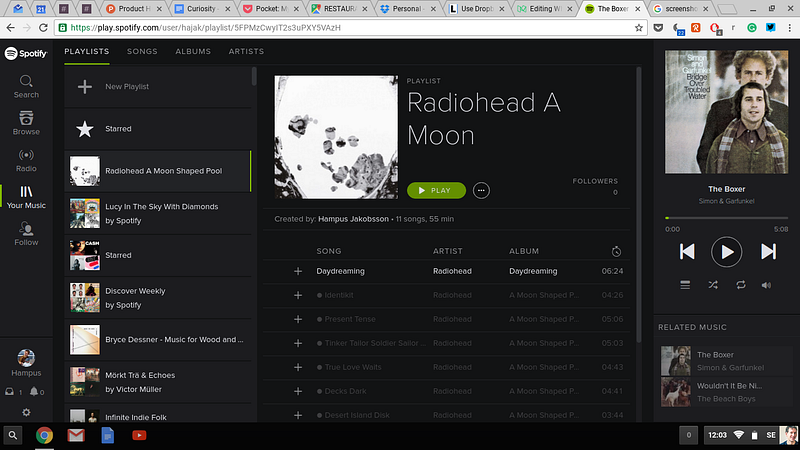Open Mörkt Trä & Echoes playlist
The width and height of the screenshot is (800, 450).
point(158,382)
